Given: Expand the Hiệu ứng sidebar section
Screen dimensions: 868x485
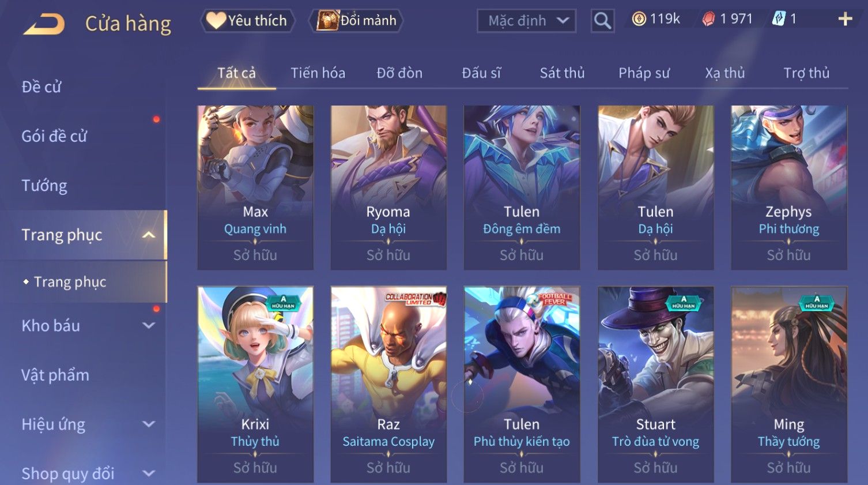Looking at the screenshot, I should pos(149,424).
